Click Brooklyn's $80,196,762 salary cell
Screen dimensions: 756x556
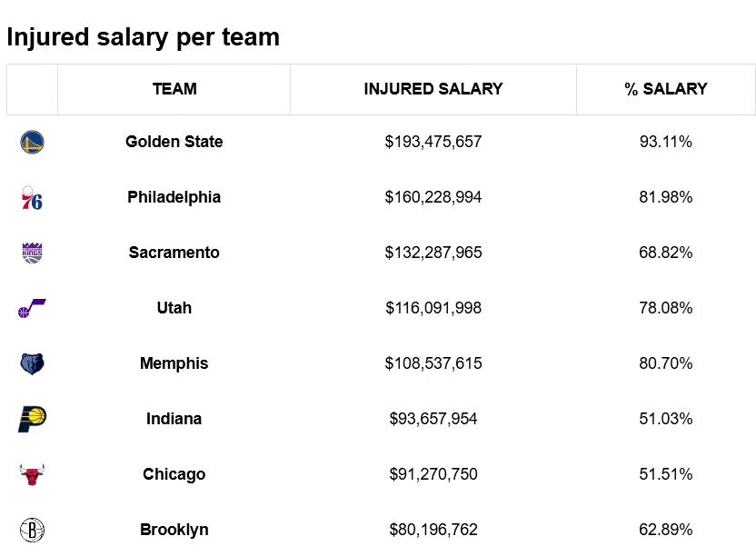(433, 530)
